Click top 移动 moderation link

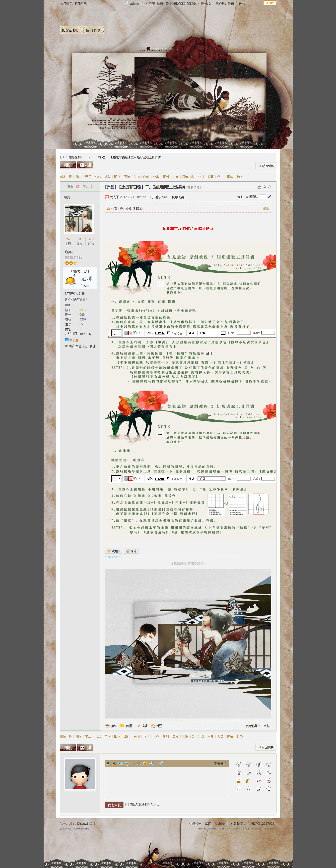pyautogui.click(x=146, y=177)
